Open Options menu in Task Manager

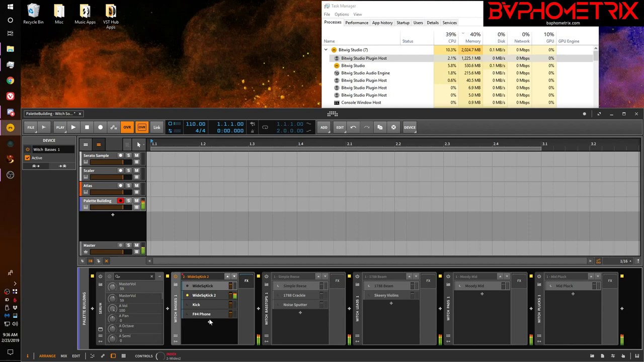342,15
